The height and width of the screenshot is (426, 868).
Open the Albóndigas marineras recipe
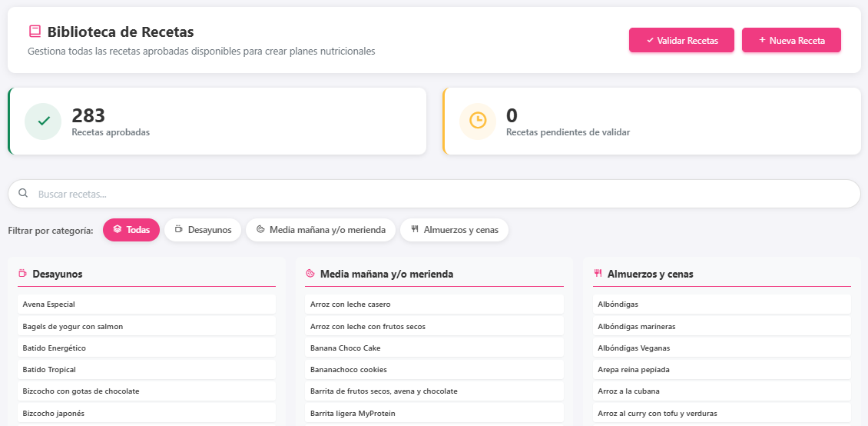click(722, 326)
